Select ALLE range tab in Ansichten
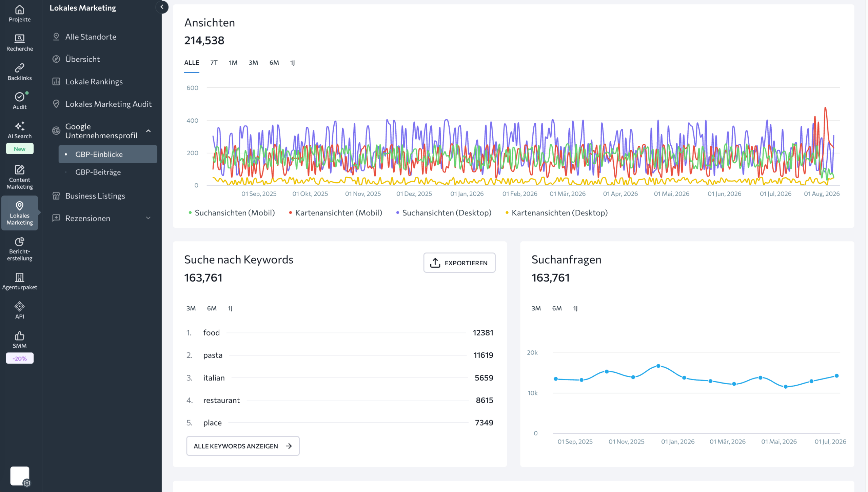 pos(192,63)
